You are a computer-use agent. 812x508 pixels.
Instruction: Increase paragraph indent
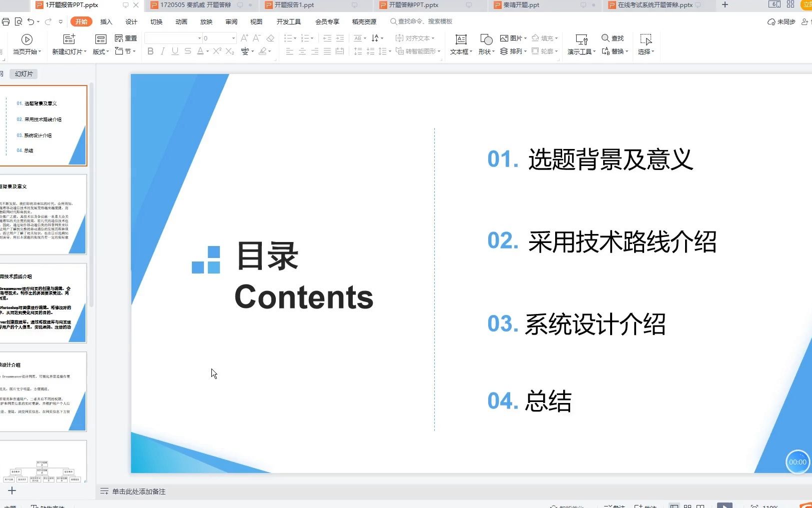340,38
